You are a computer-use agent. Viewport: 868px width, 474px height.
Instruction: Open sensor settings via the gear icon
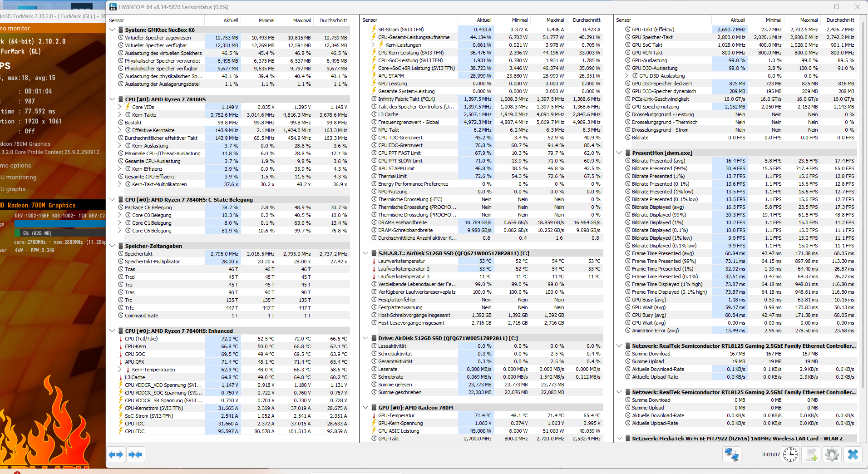click(832, 454)
